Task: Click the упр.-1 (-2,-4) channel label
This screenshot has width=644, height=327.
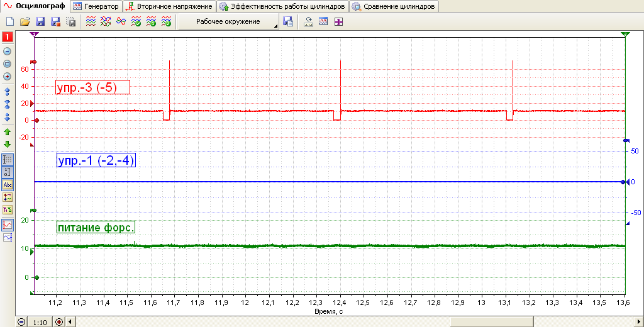Action: [96, 160]
